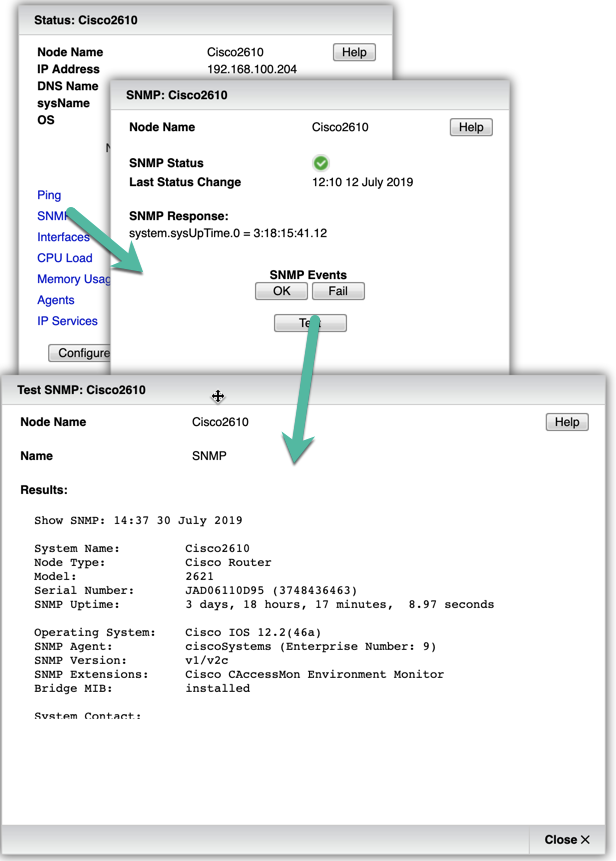The width and height of the screenshot is (616, 861).
Task: Click Help in the SNMP: Cisco2610 window
Action: (471, 127)
